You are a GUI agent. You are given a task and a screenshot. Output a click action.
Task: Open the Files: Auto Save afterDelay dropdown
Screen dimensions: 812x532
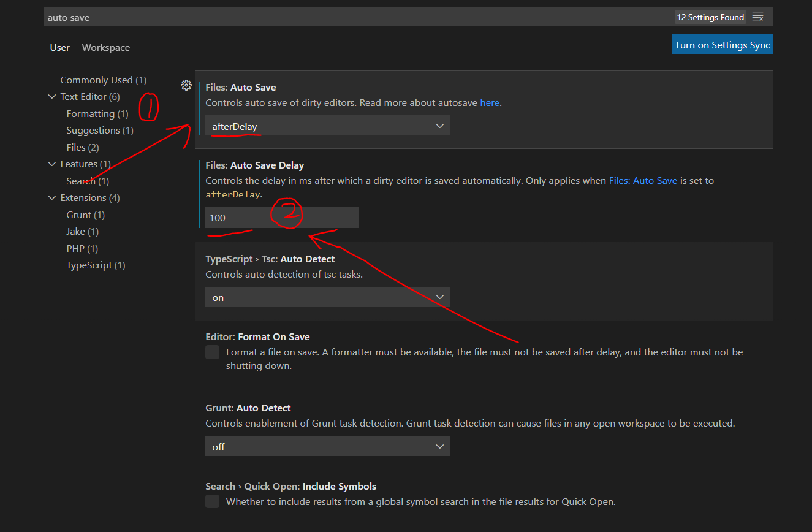coord(328,126)
